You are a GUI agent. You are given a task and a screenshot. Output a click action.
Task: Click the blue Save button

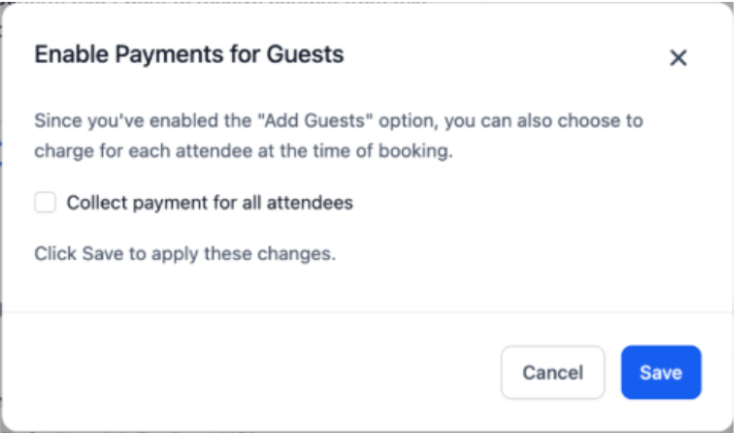click(660, 372)
